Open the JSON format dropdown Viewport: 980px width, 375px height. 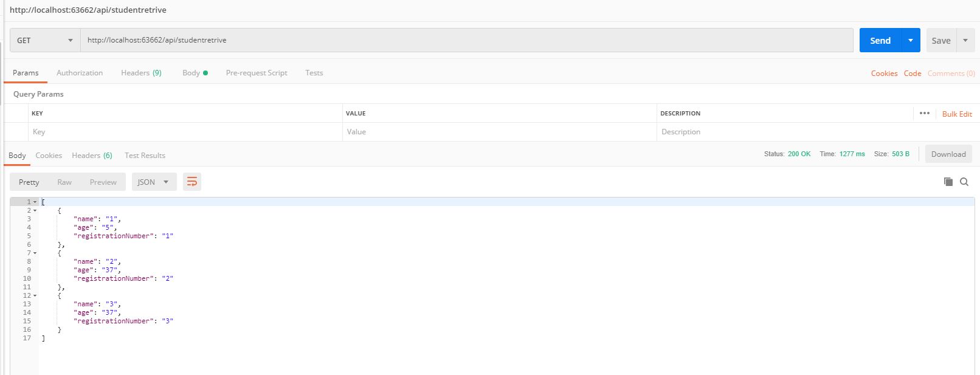154,182
